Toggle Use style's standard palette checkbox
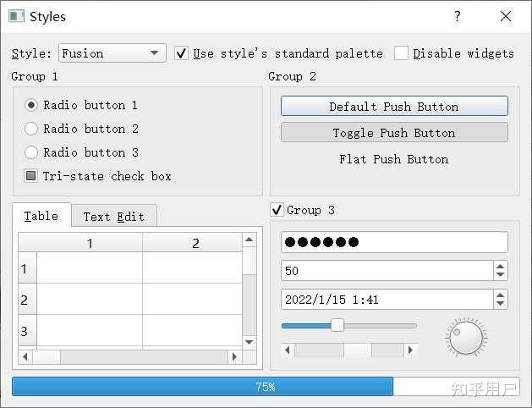532x408 pixels. click(x=181, y=53)
